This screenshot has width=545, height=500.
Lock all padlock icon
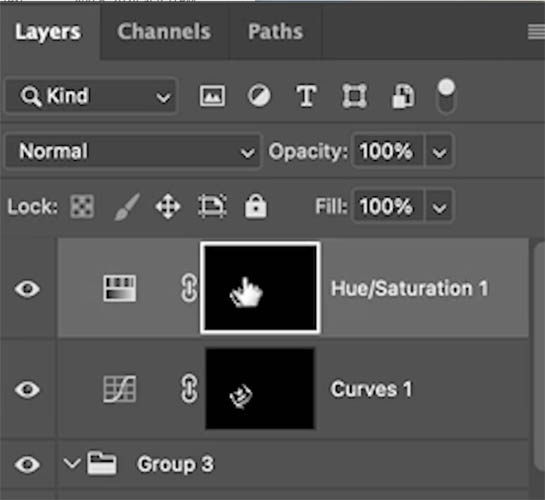tap(255, 206)
